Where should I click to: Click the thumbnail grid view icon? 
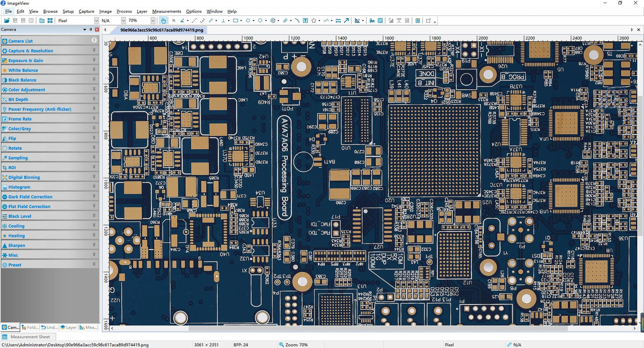tap(50, 20)
